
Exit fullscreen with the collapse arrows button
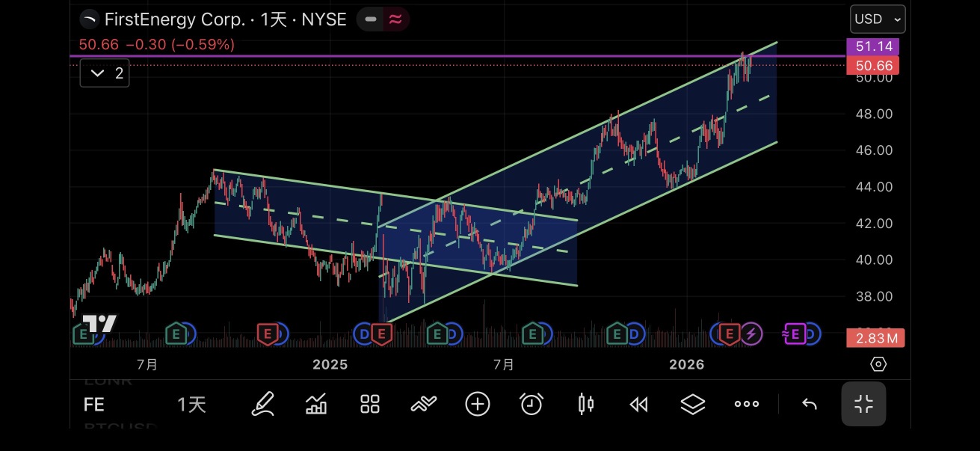pyautogui.click(x=863, y=405)
